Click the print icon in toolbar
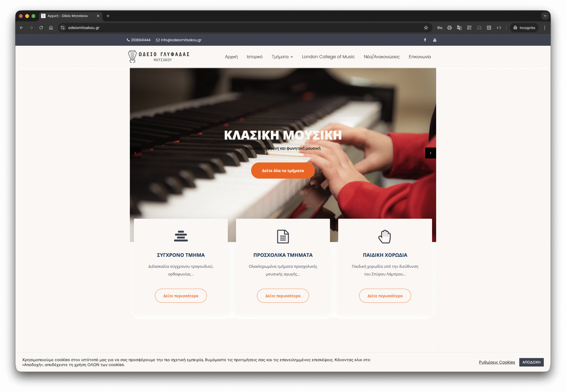 [449, 27]
